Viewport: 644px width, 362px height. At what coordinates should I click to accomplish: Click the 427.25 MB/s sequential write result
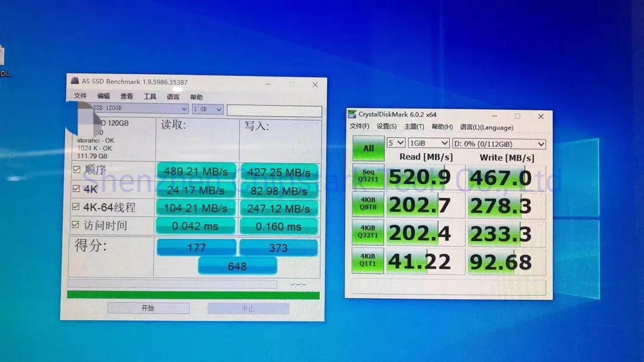pos(279,172)
